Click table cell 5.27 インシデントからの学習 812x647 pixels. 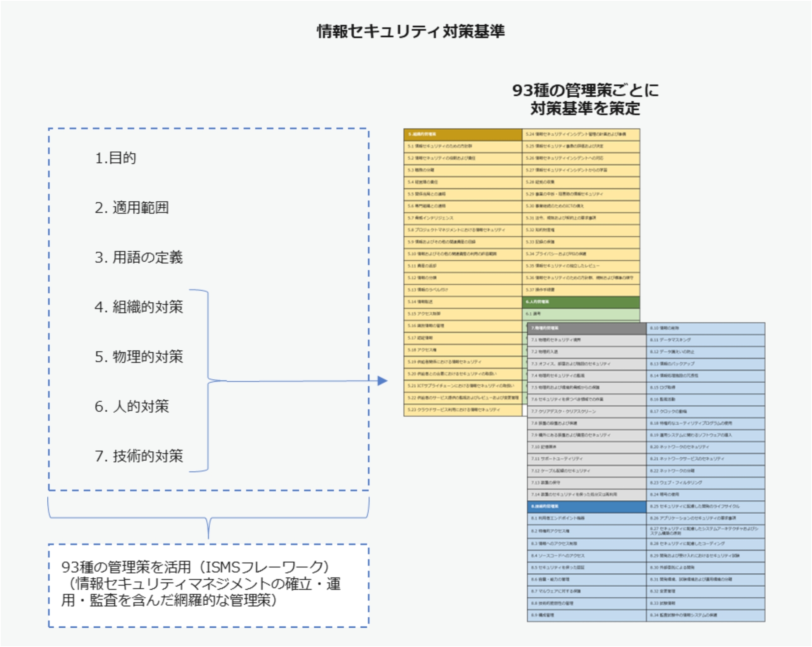click(581, 171)
